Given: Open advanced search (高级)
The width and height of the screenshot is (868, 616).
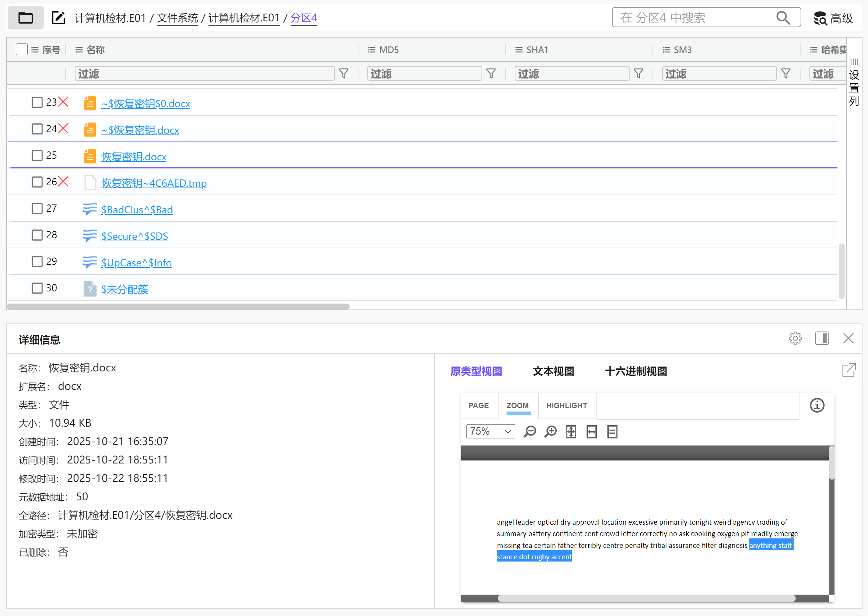Looking at the screenshot, I should (x=833, y=18).
